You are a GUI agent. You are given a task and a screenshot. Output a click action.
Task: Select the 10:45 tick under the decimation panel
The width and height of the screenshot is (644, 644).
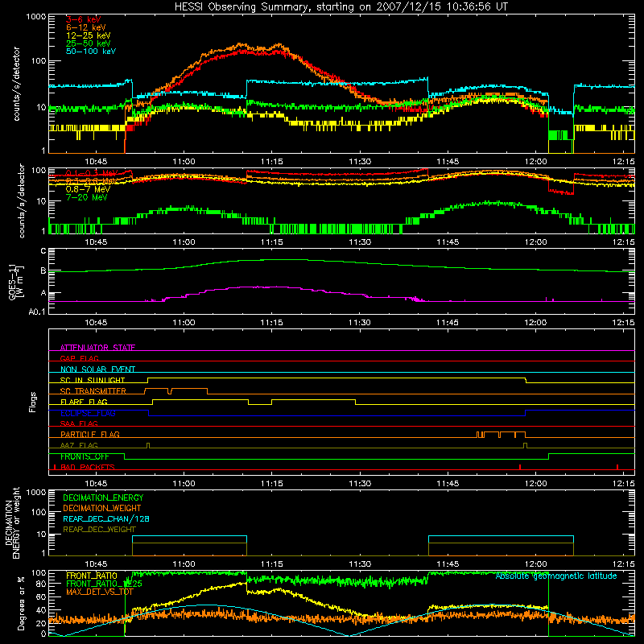coord(96,564)
